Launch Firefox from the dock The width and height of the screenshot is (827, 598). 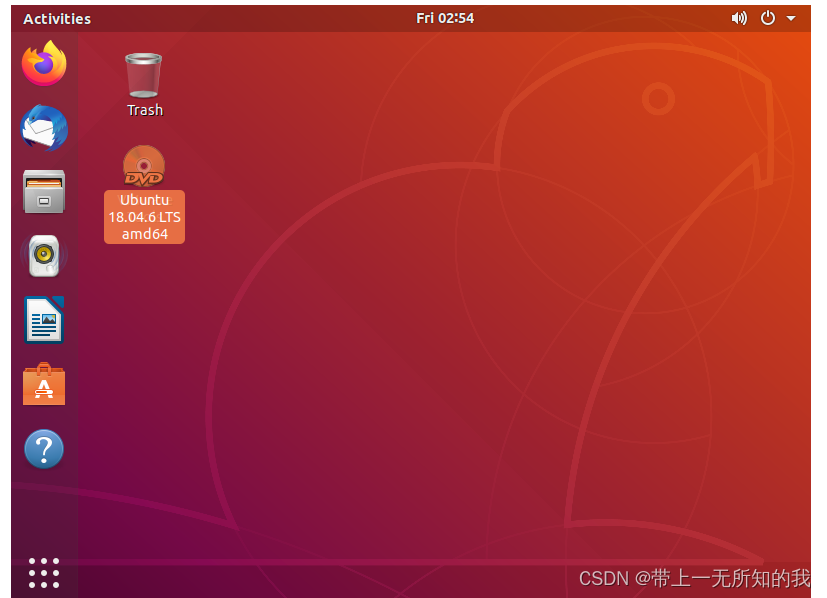point(44,63)
